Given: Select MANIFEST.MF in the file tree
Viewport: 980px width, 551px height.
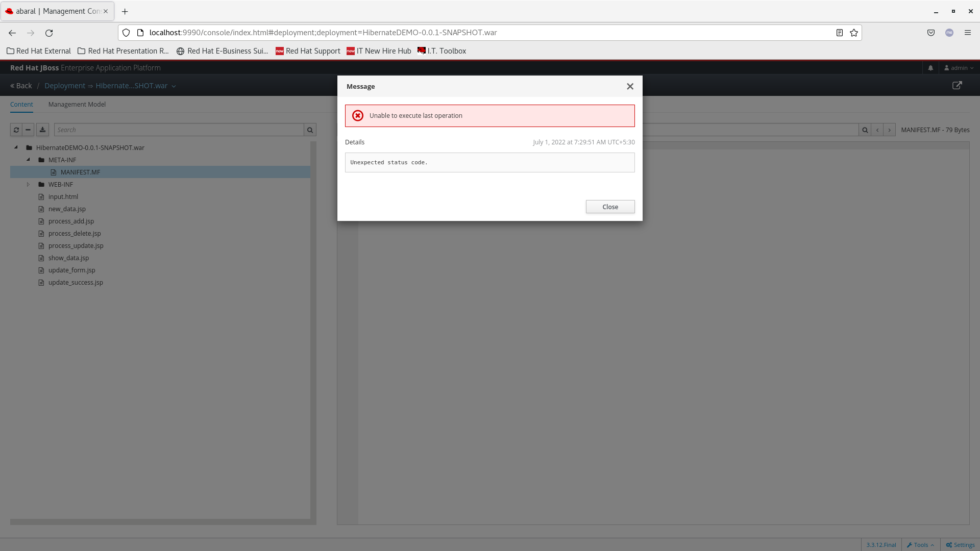Looking at the screenshot, I should (x=80, y=172).
